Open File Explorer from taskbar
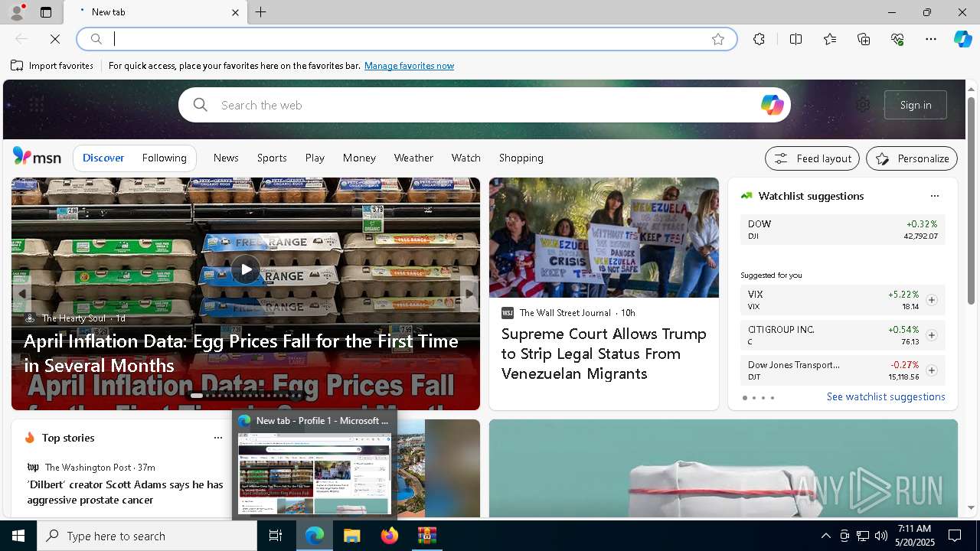Viewport: 980px width, 551px height. 351,536
